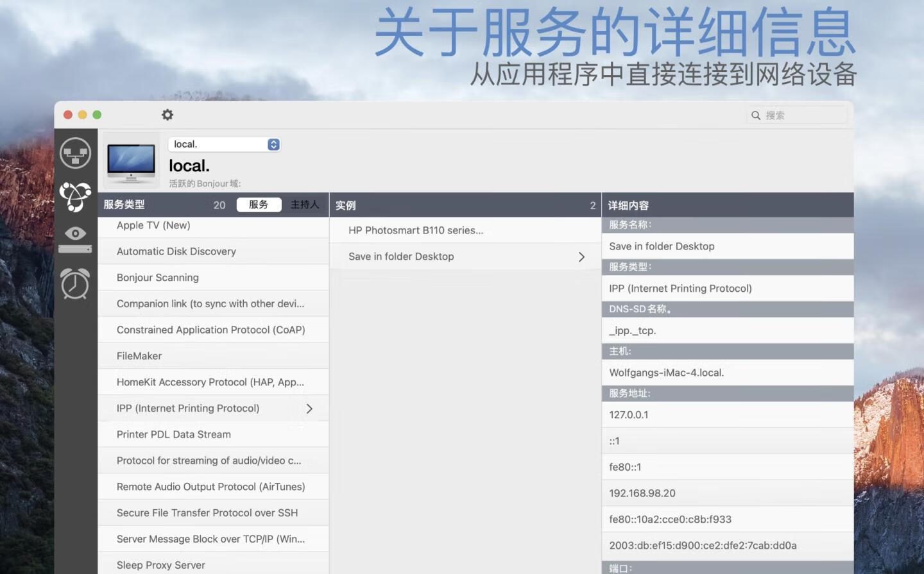Select Bonjour Scanning service type
Image resolution: width=924 pixels, height=574 pixels.
point(157,278)
